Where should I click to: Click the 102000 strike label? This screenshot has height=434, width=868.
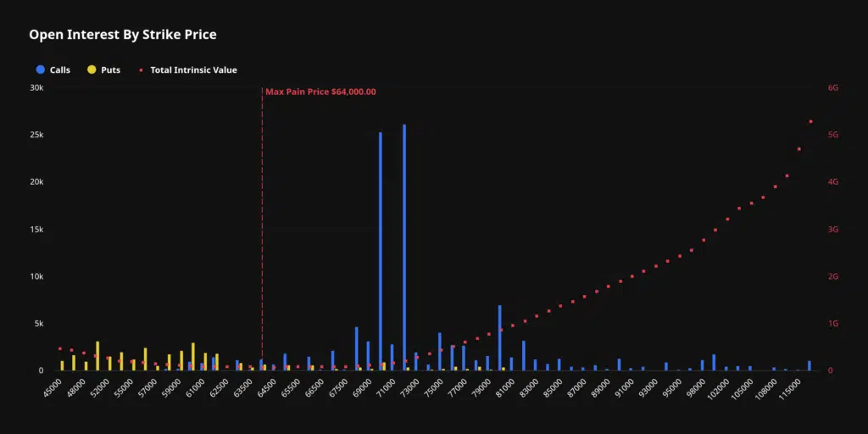721,388
